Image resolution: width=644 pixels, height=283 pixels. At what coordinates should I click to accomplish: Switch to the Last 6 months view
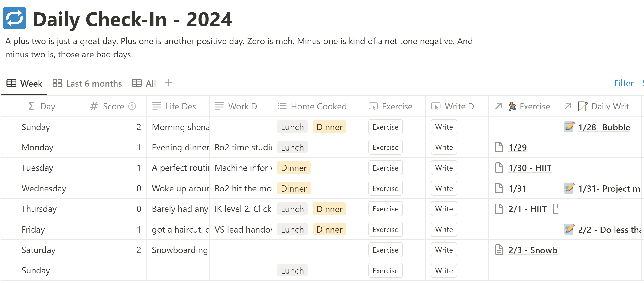87,83
